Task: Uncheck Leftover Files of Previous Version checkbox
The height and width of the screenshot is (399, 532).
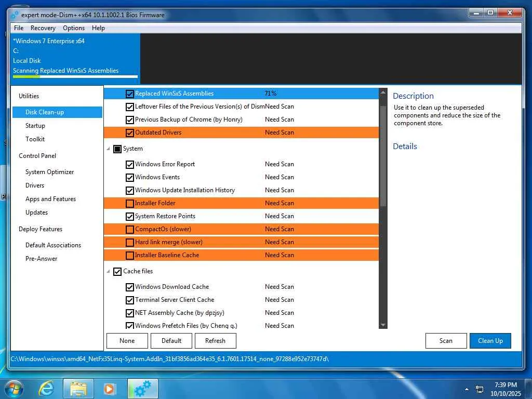Action: pos(129,107)
